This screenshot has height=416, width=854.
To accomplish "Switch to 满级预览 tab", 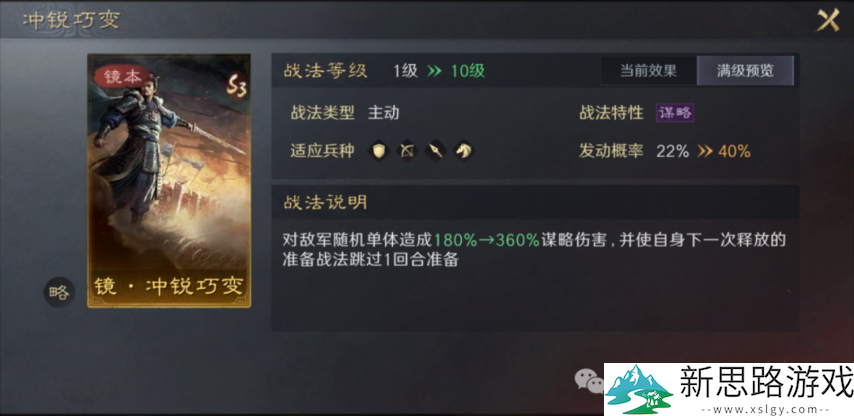I will point(745,71).
